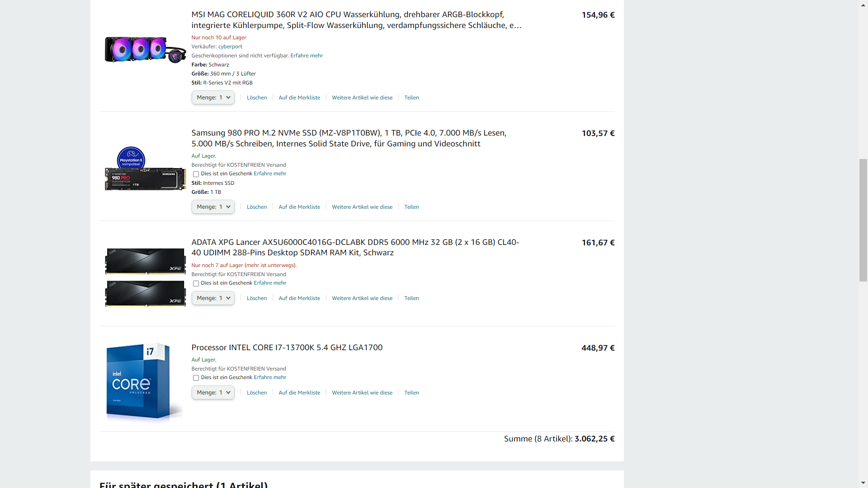868x488 pixels.
Task: Click the Samsung 980 PRO SSD image
Action: click(x=145, y=169)
